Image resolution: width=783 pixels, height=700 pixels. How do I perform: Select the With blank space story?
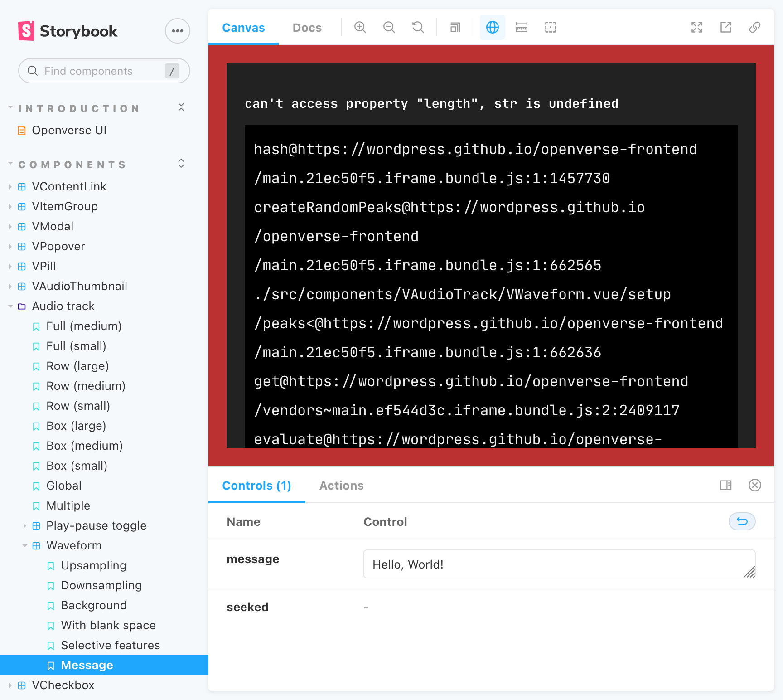click(x=108, y=625)
